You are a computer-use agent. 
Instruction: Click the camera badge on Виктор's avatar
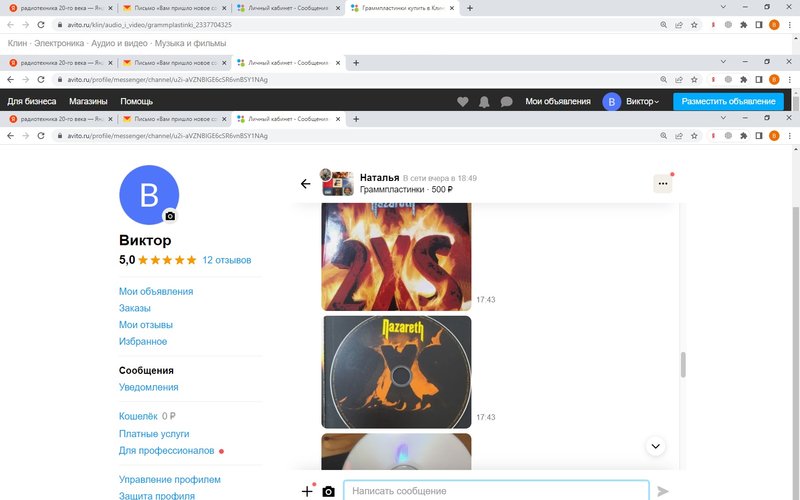click(x=170, y=216)
